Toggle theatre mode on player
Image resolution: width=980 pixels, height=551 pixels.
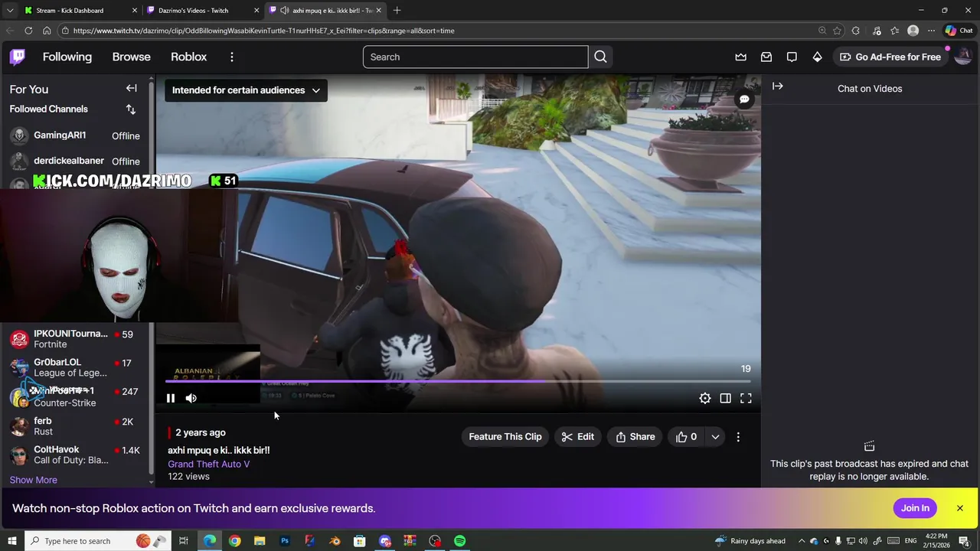point(725,398)
